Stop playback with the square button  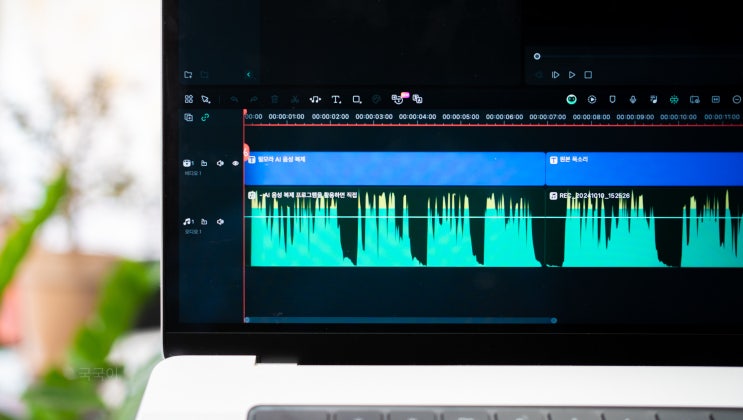(x=588, y=75)
